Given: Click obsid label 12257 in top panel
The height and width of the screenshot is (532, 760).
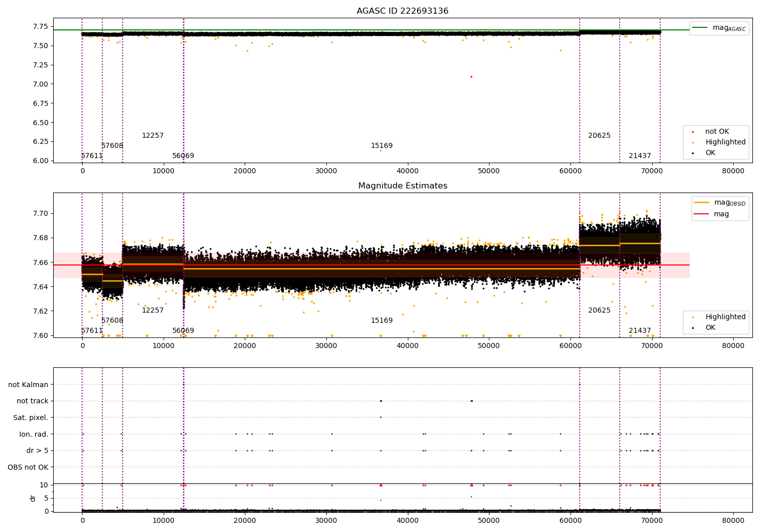Looking at the screenshot, I should (153, 136).
